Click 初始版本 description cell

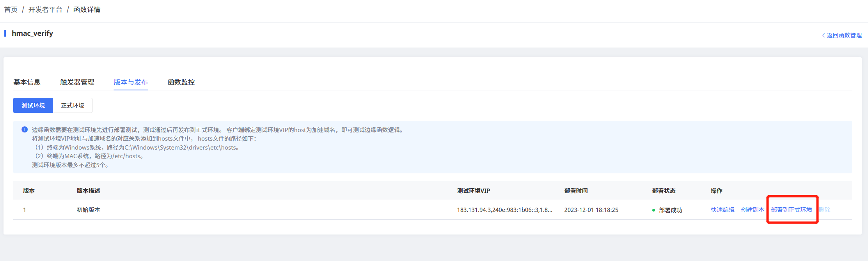pyautogui.click(x=89, y=210)
